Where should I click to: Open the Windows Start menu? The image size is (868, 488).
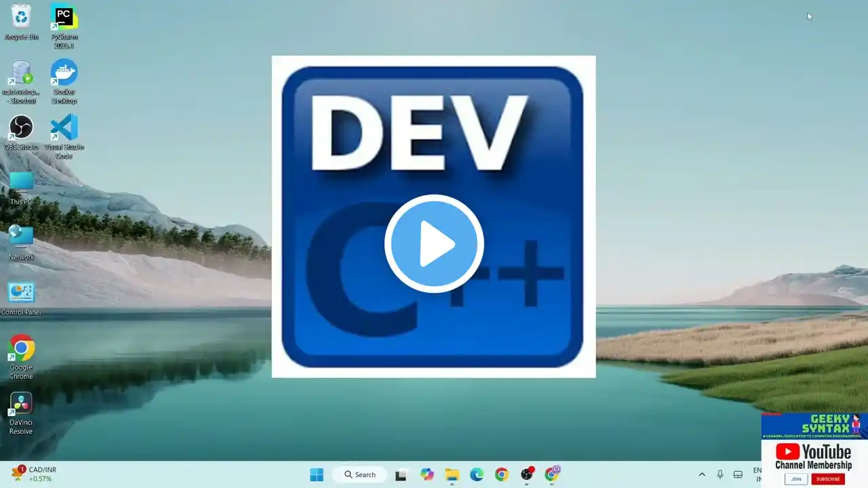tap(317, 474)
